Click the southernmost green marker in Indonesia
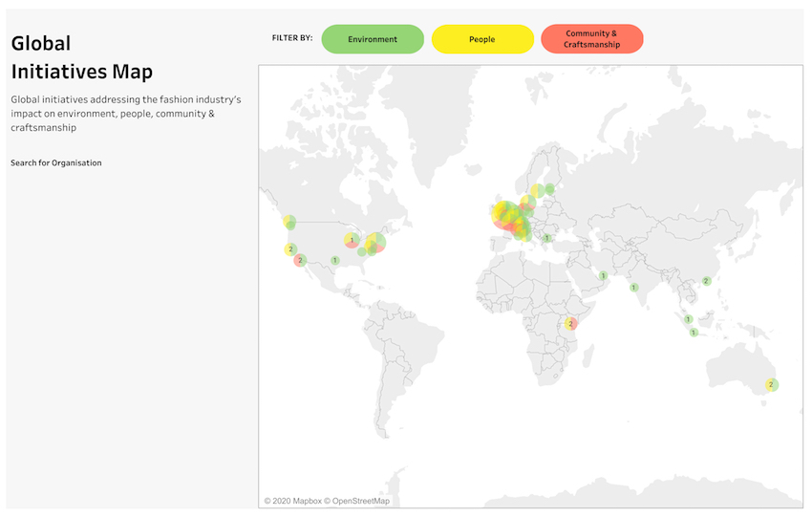Screen dimensions: 812x517 tap(694, 333)
